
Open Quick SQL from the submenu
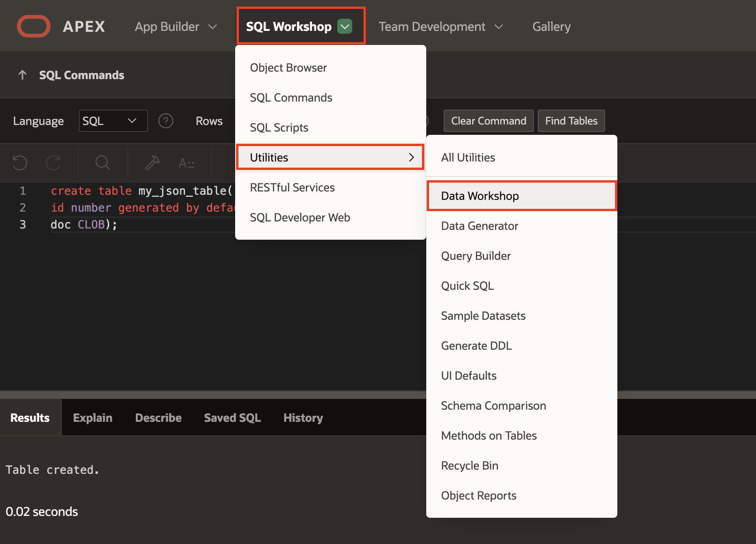[x=467, y=286]
